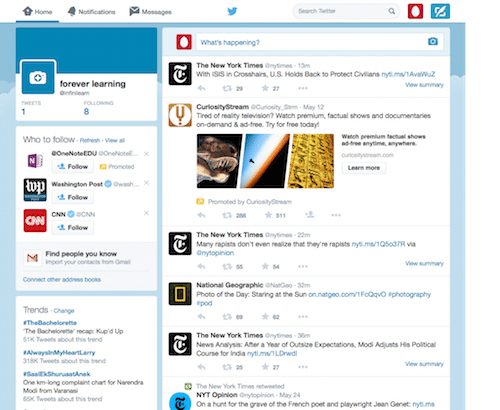Follow CNN
Image resolution: width=500 pixels, height=410 pixels.
72,227
